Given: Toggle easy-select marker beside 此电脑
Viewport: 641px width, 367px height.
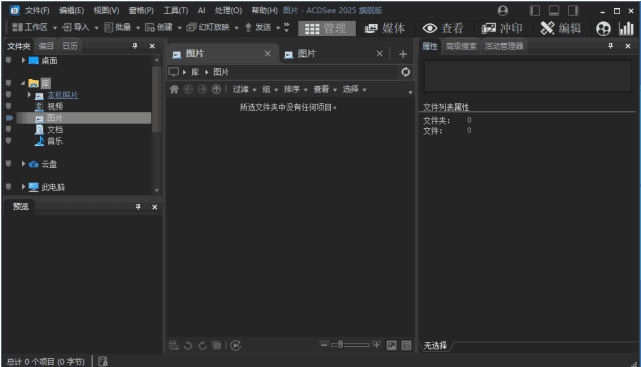Looking at the screenshot, I should point(8,186).
